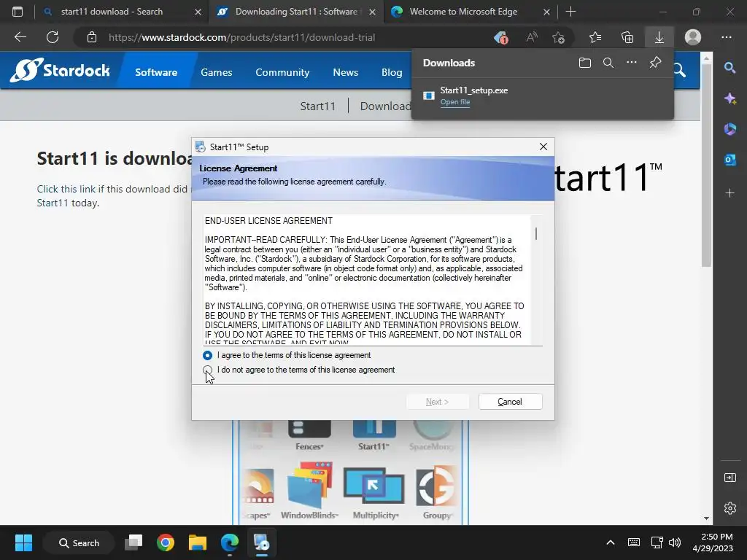This screenshot has width=747, height=560.
Task: Click the Next button in Setup
Action: [438, 402]
